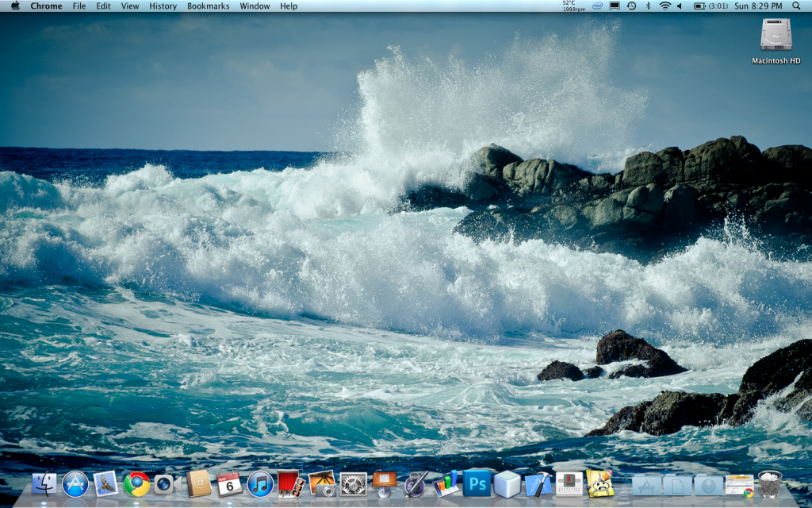Open Google Chrome in the dock
Viewport: 812px width, 508px height.
click(136, 483)
